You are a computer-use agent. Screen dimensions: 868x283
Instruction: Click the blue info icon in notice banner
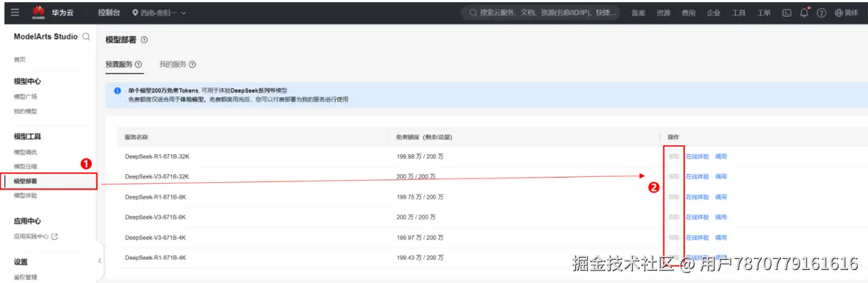118,90
